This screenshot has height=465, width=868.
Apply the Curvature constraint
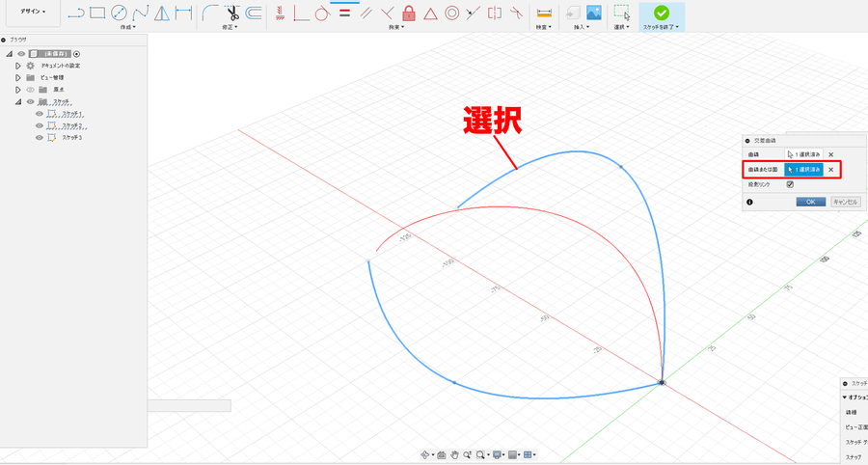coord(516,13)
